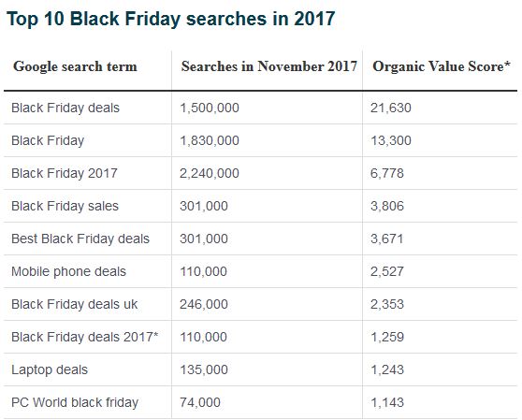Click the 21,630 organic value score
Screen dimensions: 522x420
point(391,108)
